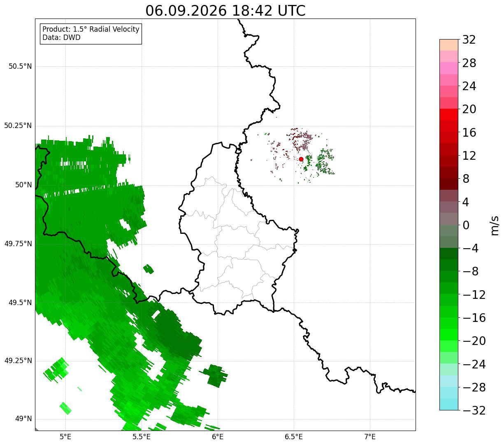Screen dimensions: 504x445
Task: Click the plot title showing 18:42 UTC
Action: 225,11
